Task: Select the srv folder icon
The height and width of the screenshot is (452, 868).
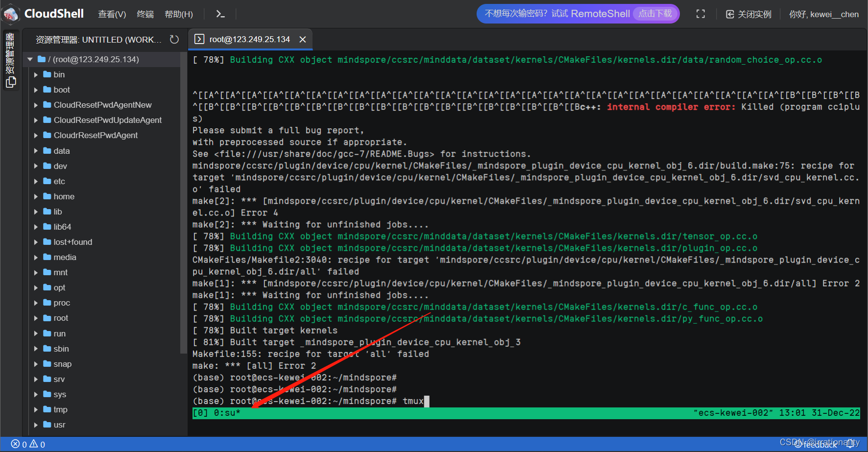Action: [x=47, y=379]
